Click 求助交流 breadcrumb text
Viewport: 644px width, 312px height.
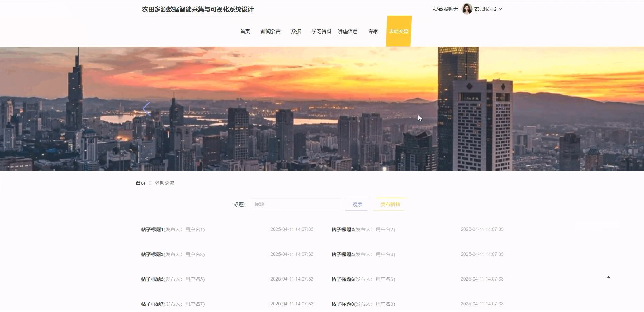[164, 183]
